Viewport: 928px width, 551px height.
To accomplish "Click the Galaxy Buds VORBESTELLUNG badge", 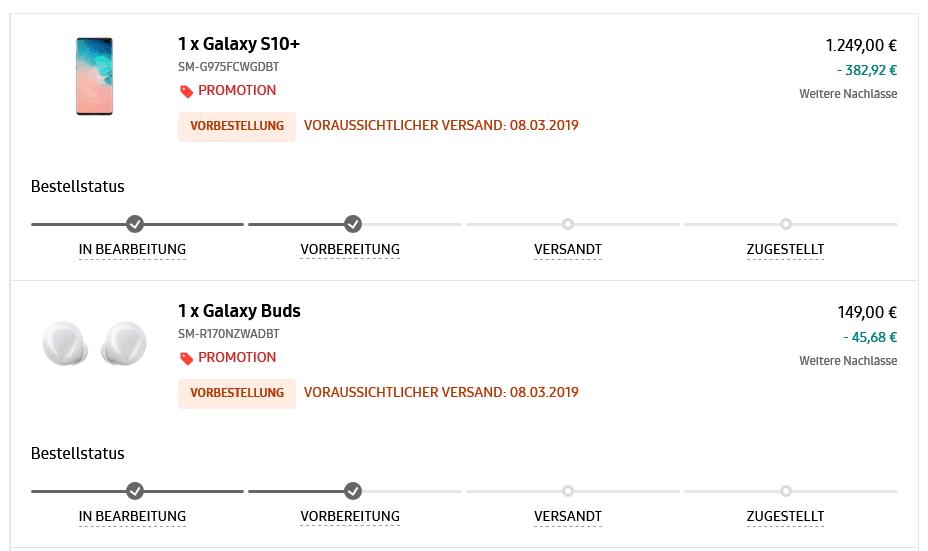I will point(237,393).
